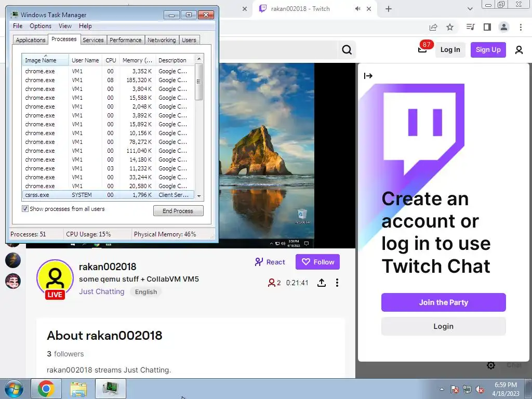532x399 pixels.
Task: Toggle Chrome side panel icon
Action: pyautogui.click(x=487, y=27)
